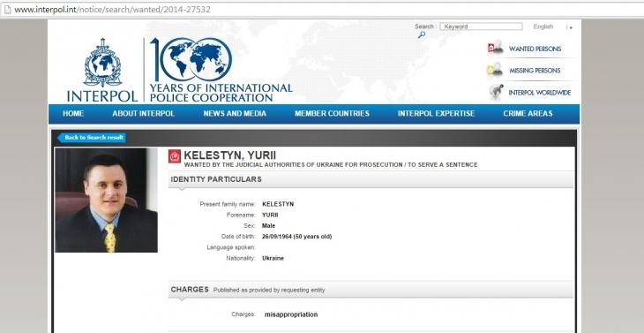Click the Interpol Worldwide globe icon

click(496, 92)
